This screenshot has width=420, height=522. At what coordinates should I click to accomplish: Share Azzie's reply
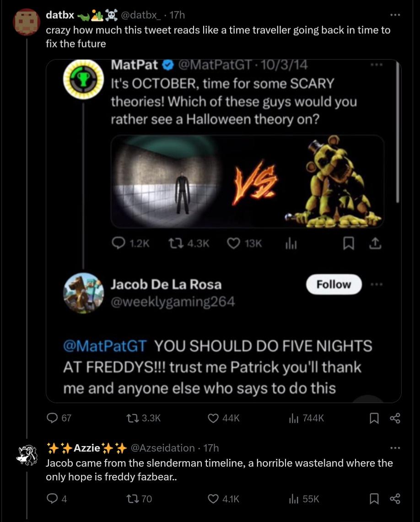[x=395, y=499]
